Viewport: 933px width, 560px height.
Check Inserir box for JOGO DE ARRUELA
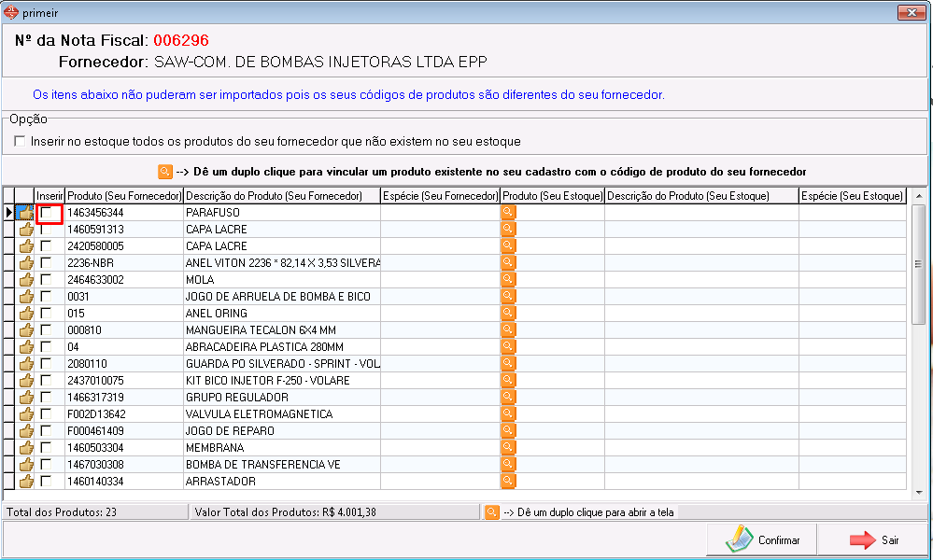pos(46,296)
